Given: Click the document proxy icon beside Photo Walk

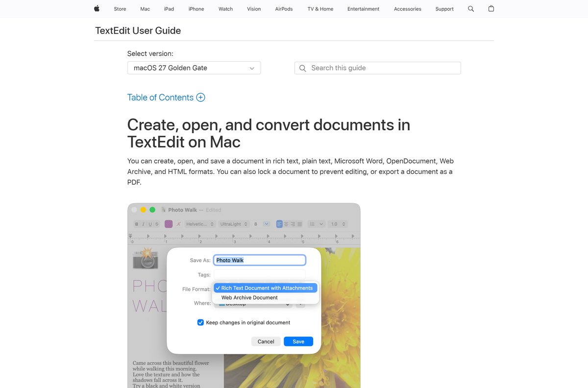Looking at the screenshot, I should coord(163,210).
